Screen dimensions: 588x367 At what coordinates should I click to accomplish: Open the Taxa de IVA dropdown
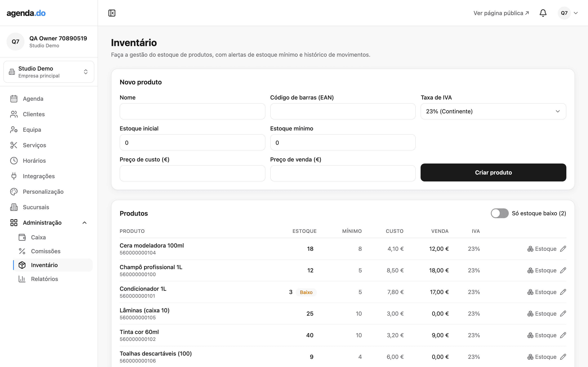tap(493, 111)
